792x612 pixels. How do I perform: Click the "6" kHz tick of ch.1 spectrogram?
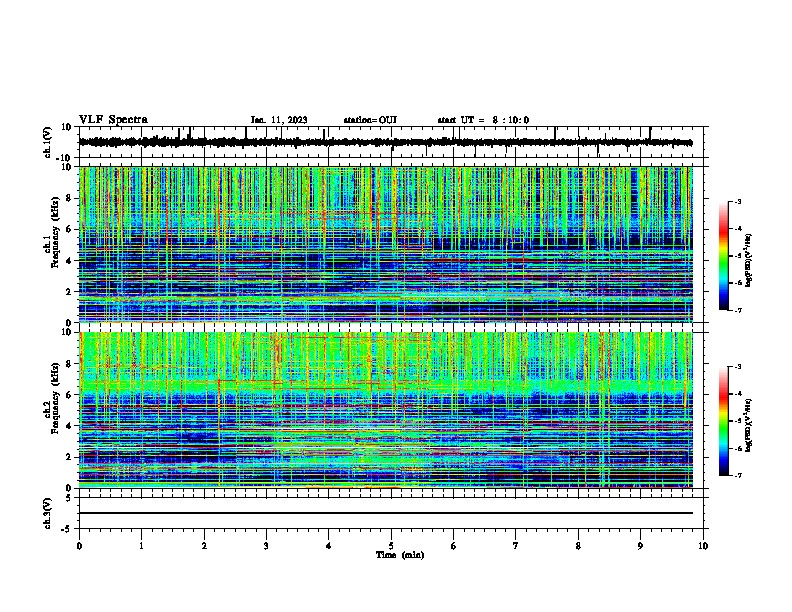[x=69, y=230]
